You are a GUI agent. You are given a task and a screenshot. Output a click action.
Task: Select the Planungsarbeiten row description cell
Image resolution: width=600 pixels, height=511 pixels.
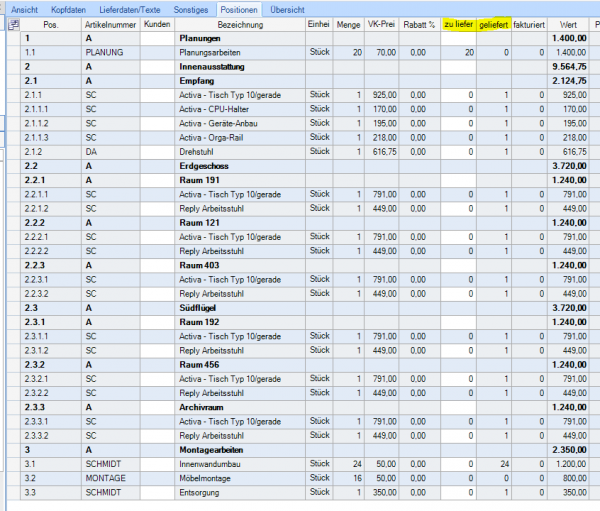pyautogui.click(x=240, y=51)
